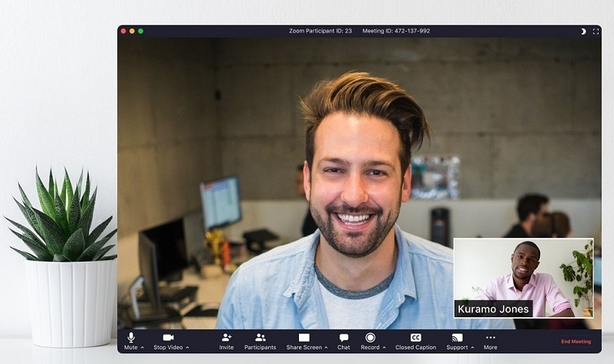Stop the video camera
Screen dimensions: 614x364
pos(168,338)
